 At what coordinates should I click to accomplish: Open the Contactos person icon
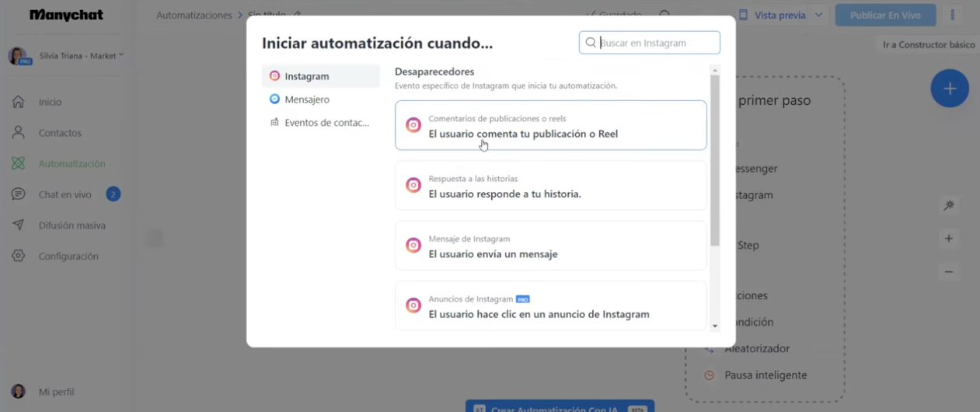pos(19,133)
